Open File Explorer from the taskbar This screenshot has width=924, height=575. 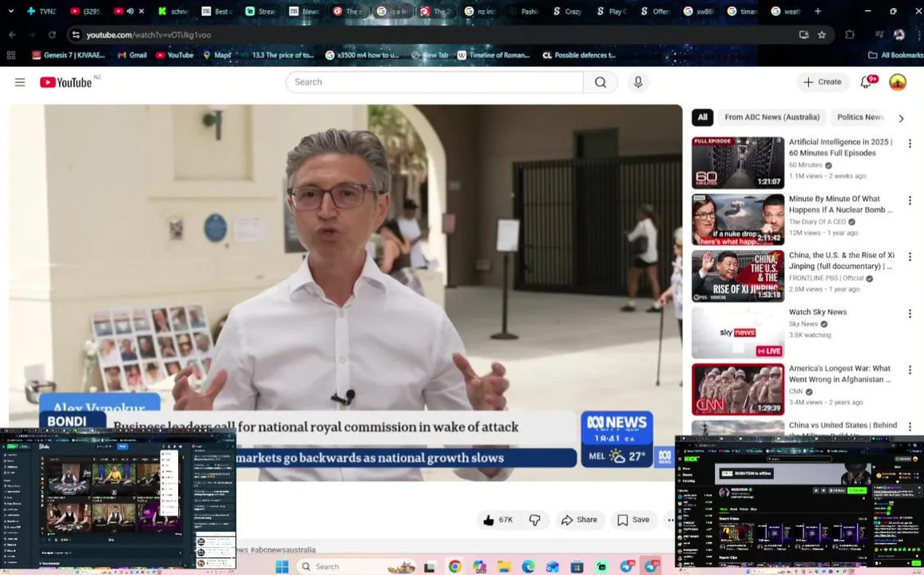click(x=504, y=567)
